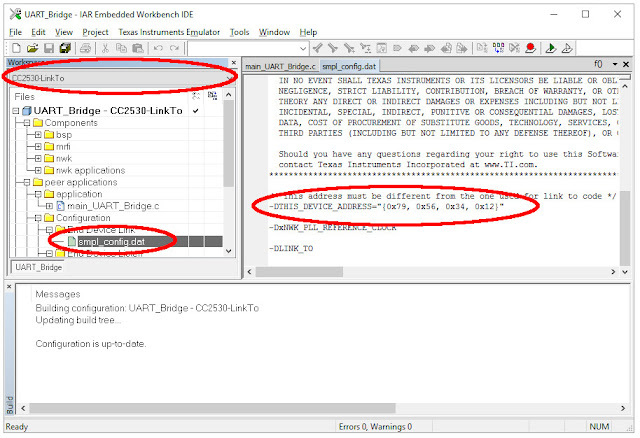Jump to next bookmark icon

pos(429,48)
